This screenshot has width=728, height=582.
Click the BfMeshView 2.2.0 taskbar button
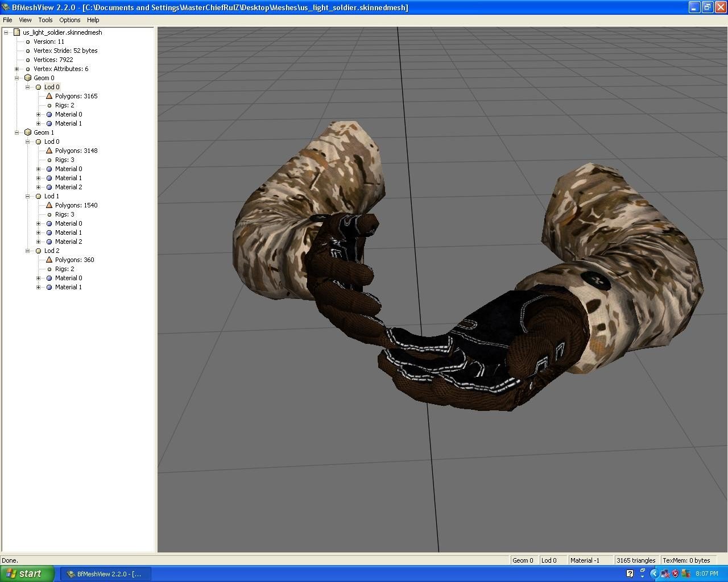pyautogui.click(x=105, y=573)
